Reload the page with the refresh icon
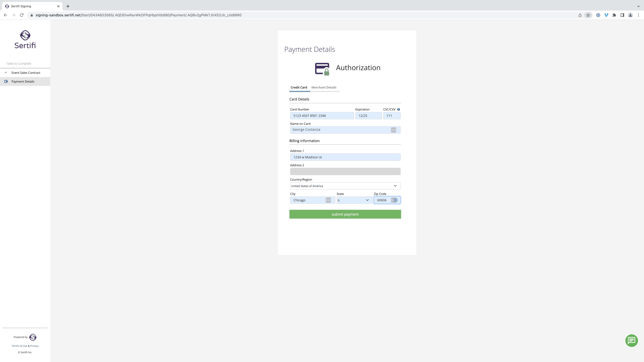The height and width of the screenshot is (362, 644). 22,15
